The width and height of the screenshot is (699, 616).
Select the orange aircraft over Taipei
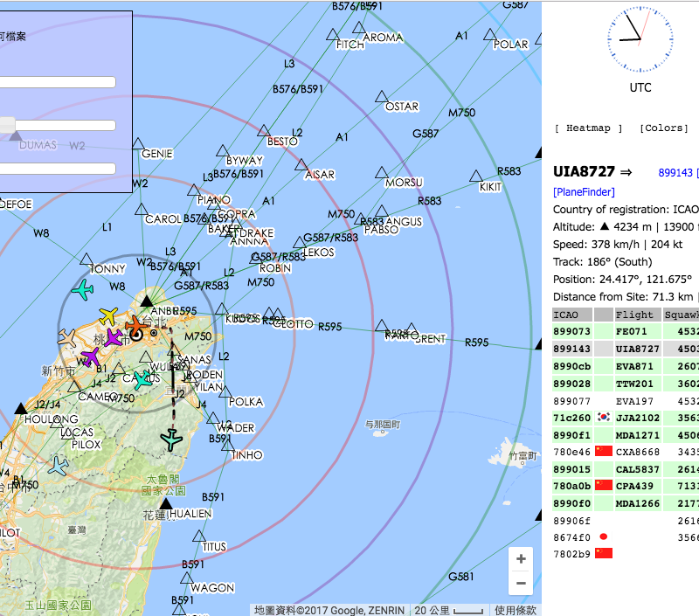pos(135,327)
